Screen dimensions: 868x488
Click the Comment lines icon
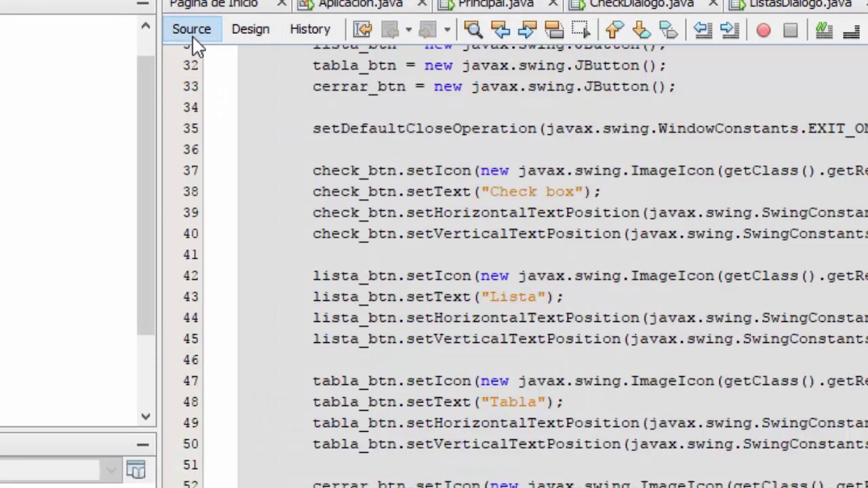click(x=824, y=30)
